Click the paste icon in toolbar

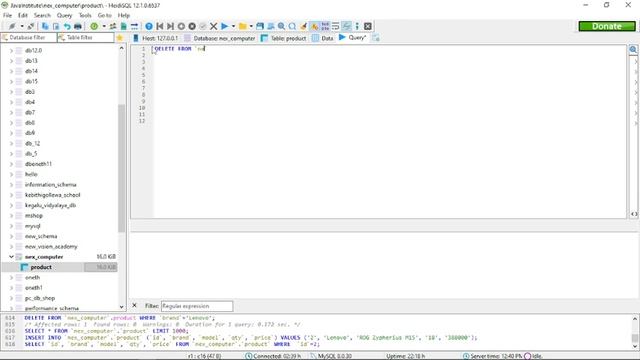(56, 26)
